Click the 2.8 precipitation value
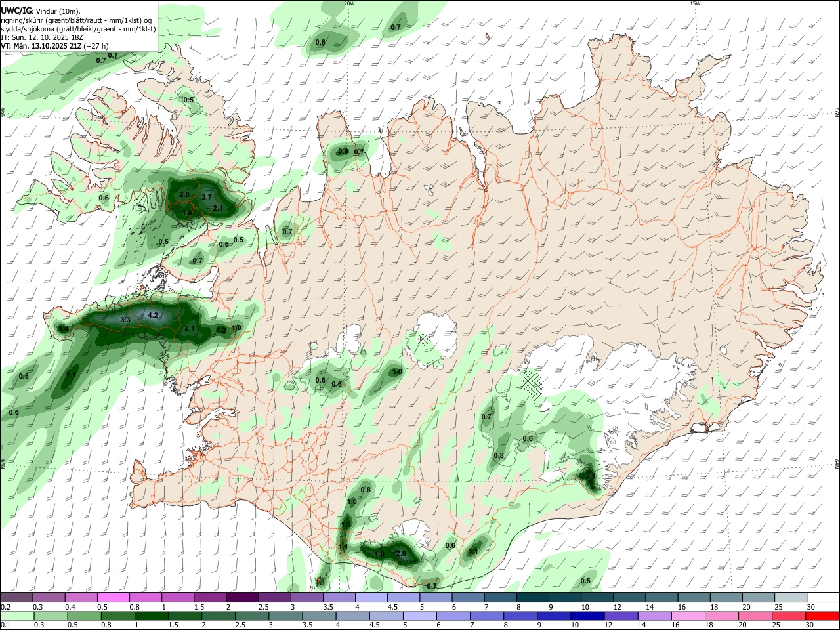840x630 pixels. coord(402,554)
